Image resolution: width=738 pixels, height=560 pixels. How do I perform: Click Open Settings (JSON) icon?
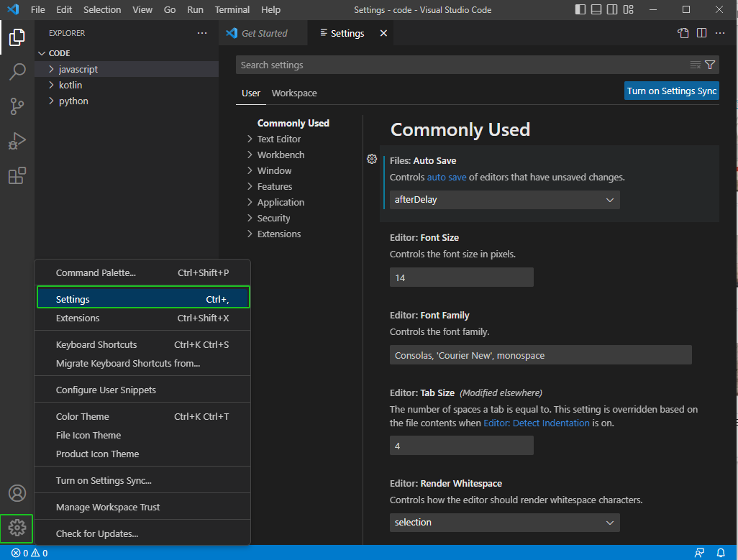[x=683, y=33]
